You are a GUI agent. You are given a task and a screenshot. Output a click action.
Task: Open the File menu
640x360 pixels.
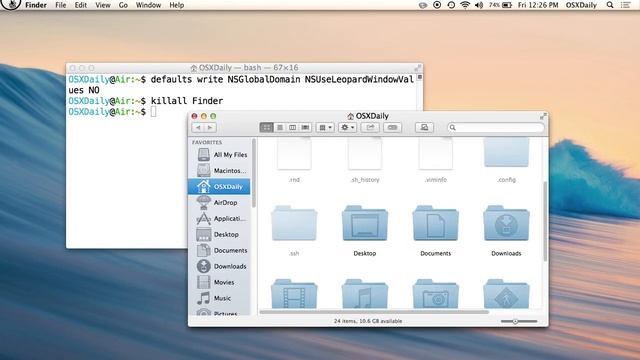pyautogui.click(x=61, y=5)
